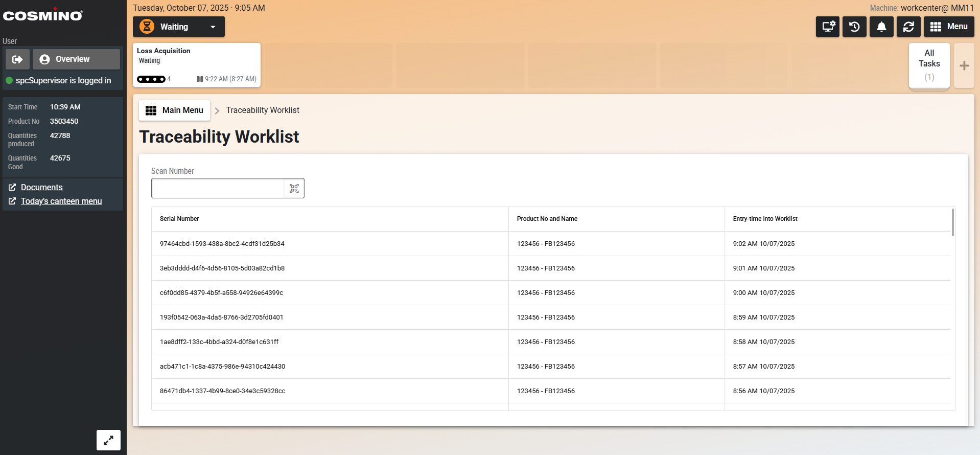Open Today's canteen menu link
This screenshot has height=455, width=980.
[61, 201]
